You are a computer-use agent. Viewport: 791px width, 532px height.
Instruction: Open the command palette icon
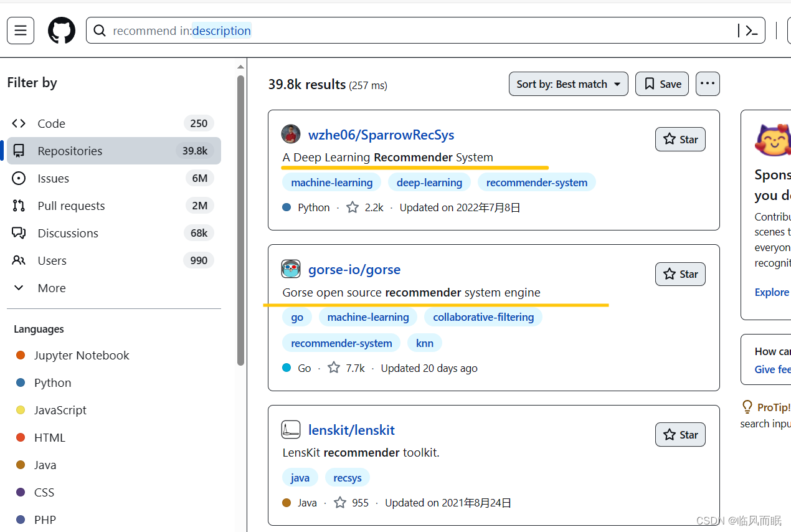[751, 31]
